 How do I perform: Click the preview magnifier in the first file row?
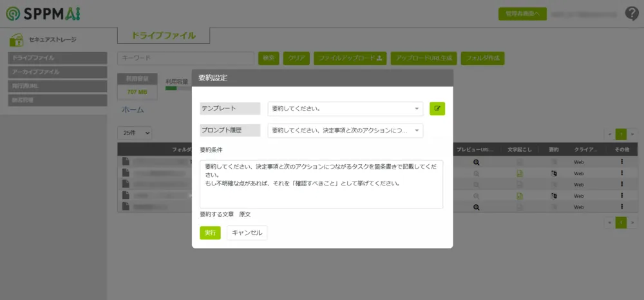[476, 162]
